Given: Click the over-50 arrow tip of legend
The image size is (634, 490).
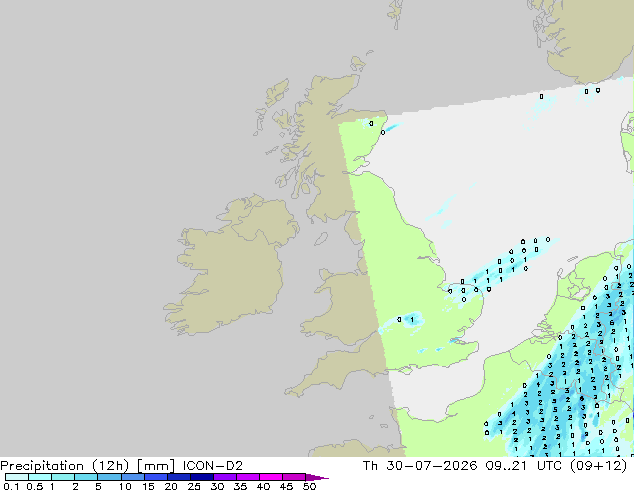Looking at the screenshot, I should [x=317, y=477].
